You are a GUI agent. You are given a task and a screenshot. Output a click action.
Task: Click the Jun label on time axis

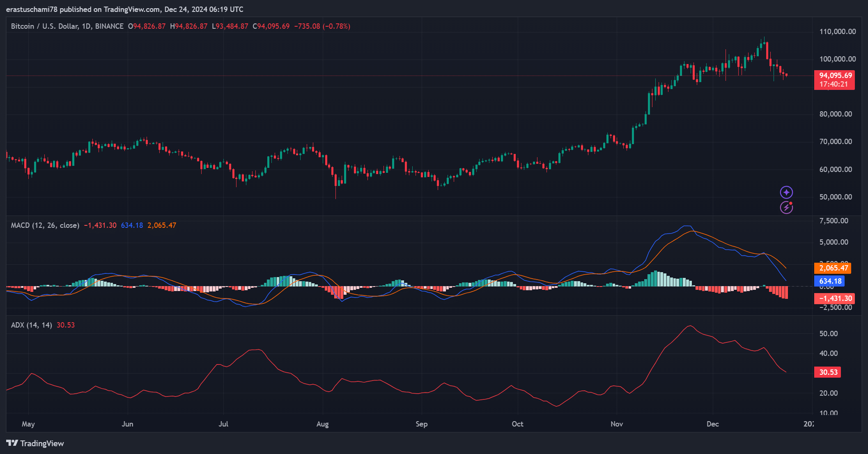tap(127, 424)
